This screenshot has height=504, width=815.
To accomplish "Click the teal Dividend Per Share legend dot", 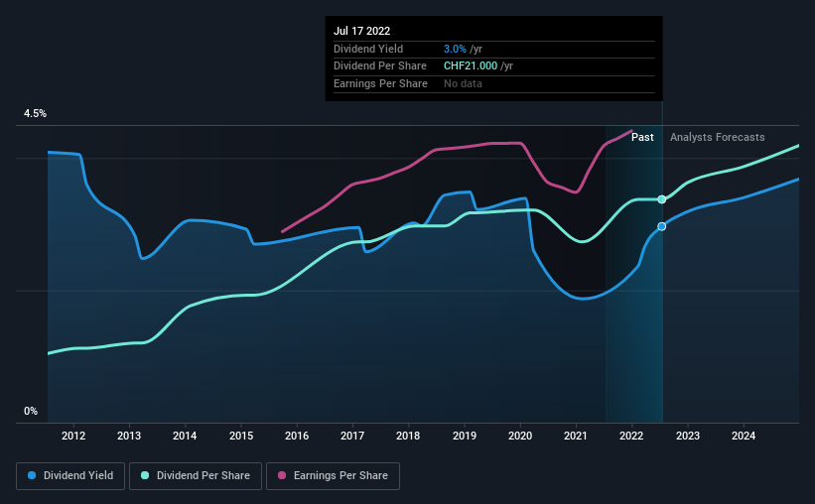I will click(145, 475).
